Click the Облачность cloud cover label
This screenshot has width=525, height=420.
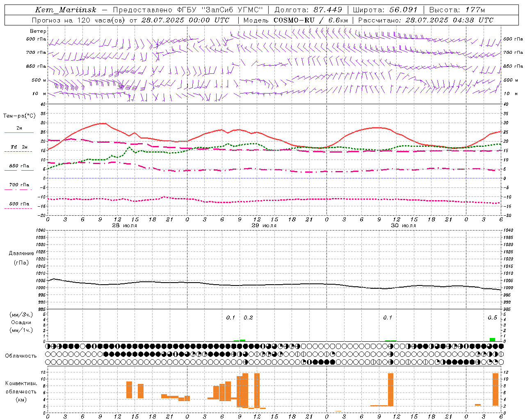click(x=21, y=356)
